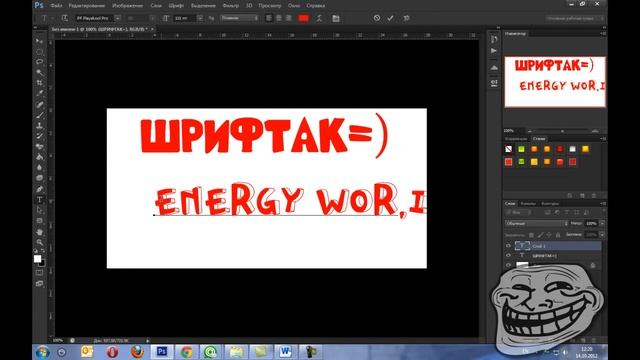Open the workspace switcher dropdown

574,18
